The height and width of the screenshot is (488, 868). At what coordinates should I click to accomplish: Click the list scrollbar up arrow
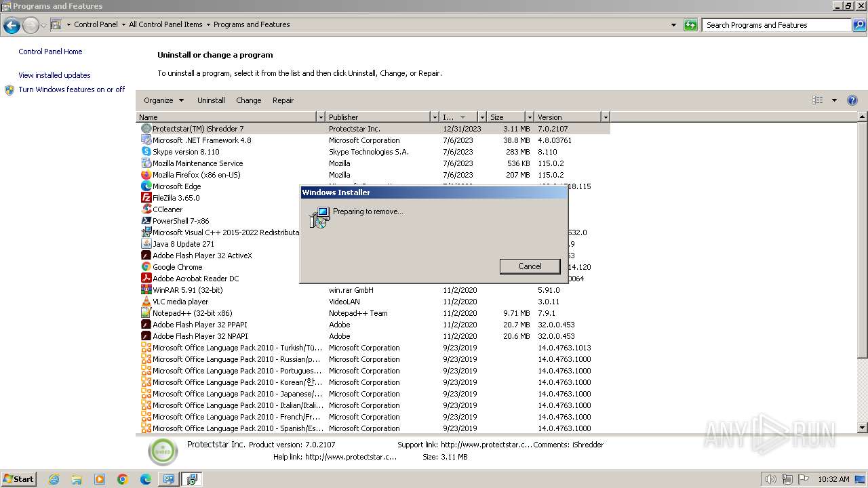tap(863, 117)
